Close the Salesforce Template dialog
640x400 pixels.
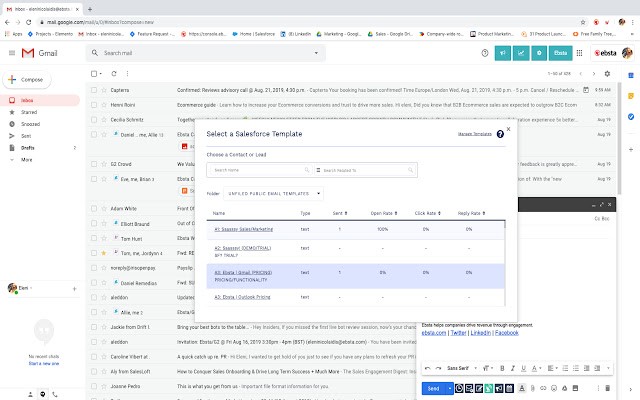point(508,128)
